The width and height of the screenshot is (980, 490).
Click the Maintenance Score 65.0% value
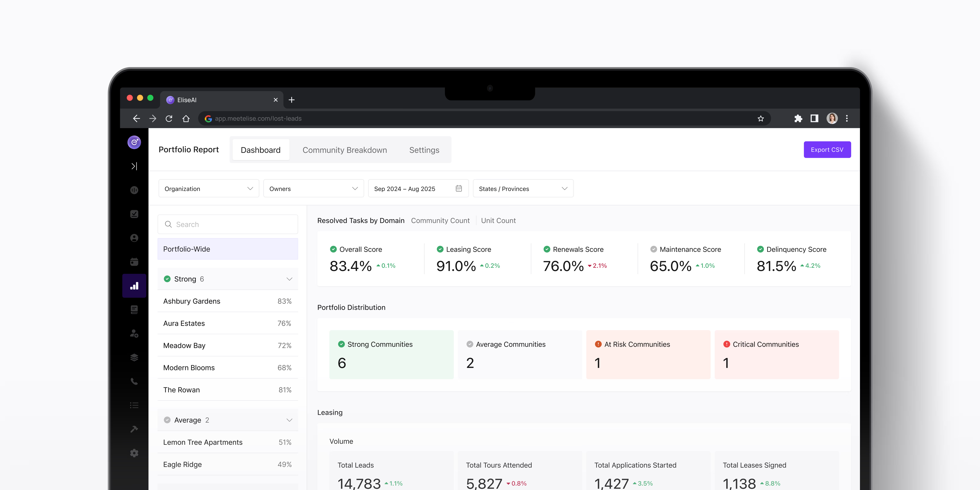670,266
